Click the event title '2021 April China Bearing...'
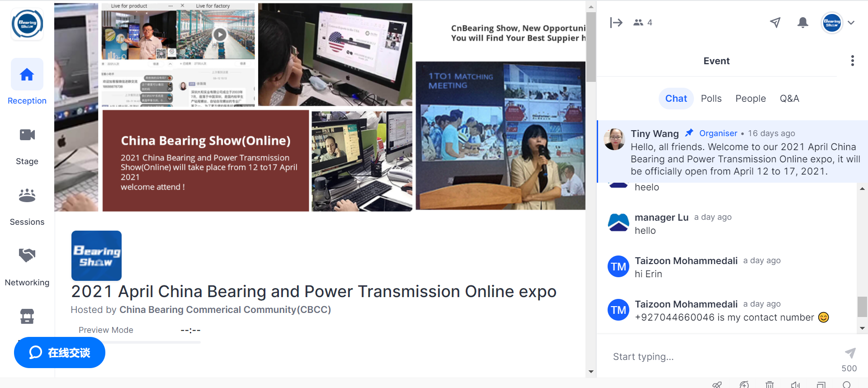This screenshot has height=388, width=868. click(314, 292)
